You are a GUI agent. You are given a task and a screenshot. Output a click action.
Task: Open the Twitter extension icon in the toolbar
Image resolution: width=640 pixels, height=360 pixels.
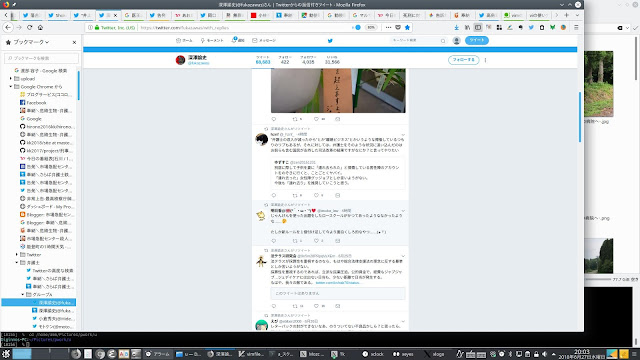pyautogui.click(x=531, y=27)
